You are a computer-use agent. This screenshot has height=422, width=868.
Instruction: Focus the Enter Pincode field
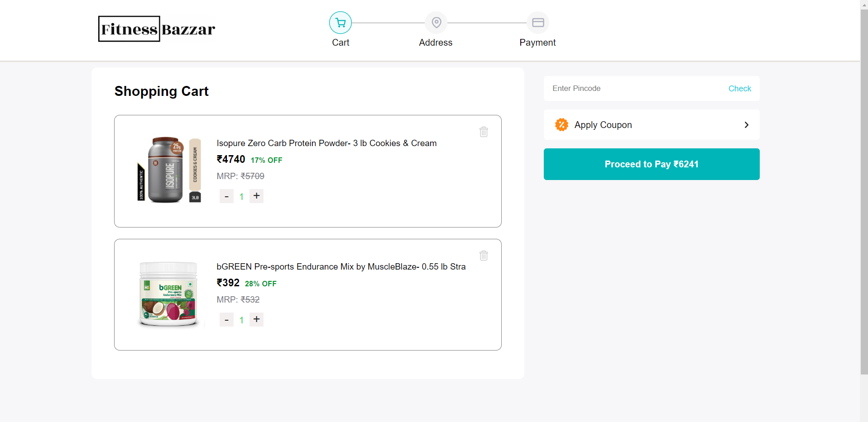pos(634,89)
